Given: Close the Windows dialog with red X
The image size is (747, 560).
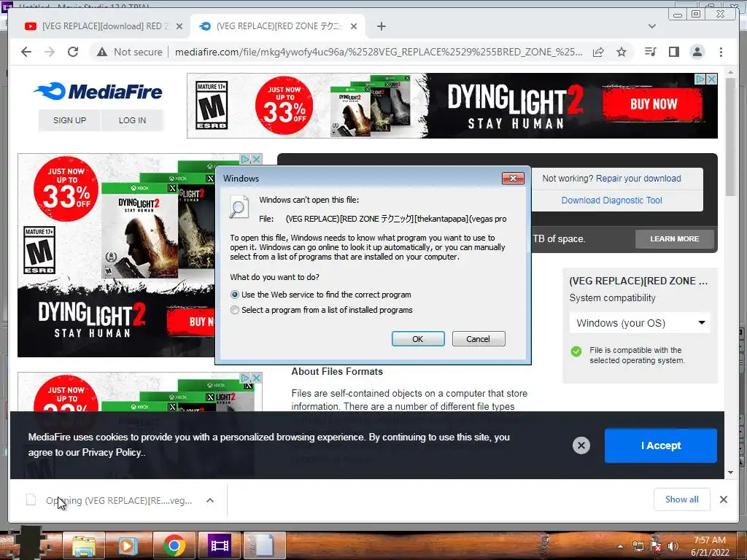Looking at the screenshot, I should click(513, 178).
